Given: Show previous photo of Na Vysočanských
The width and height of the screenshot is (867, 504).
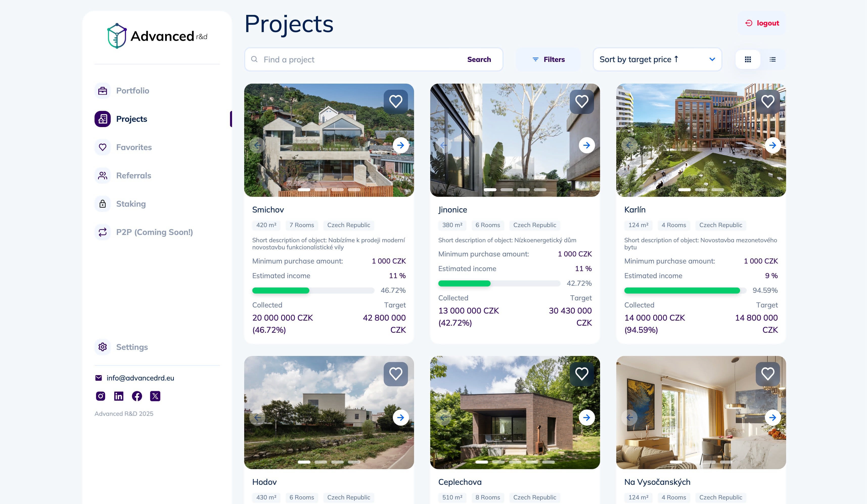Looking at the screenshot, I should tap(630, 417).
